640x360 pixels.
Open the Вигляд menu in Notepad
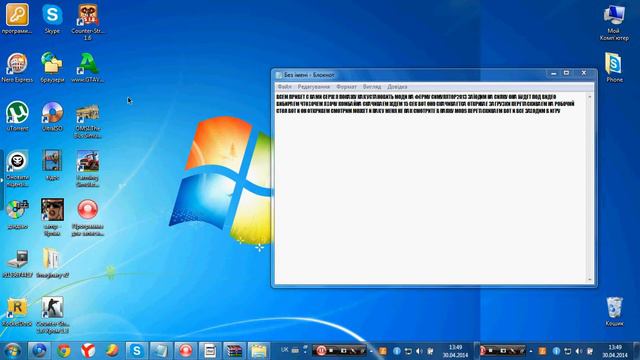tap(372, 87)
